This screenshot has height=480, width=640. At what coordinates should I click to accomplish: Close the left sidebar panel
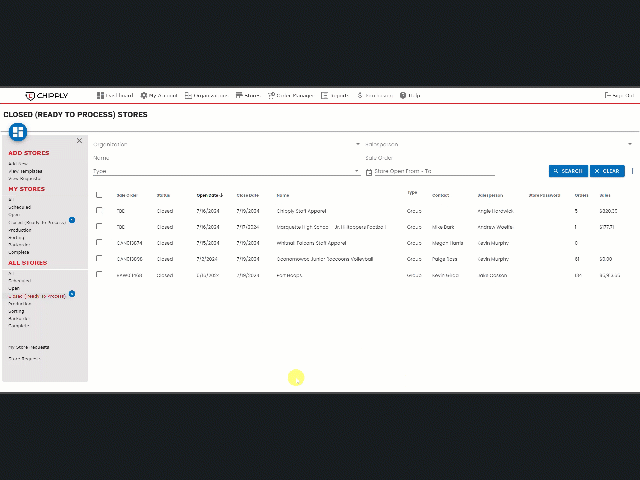pyautogui.click(x=80, y=141)
